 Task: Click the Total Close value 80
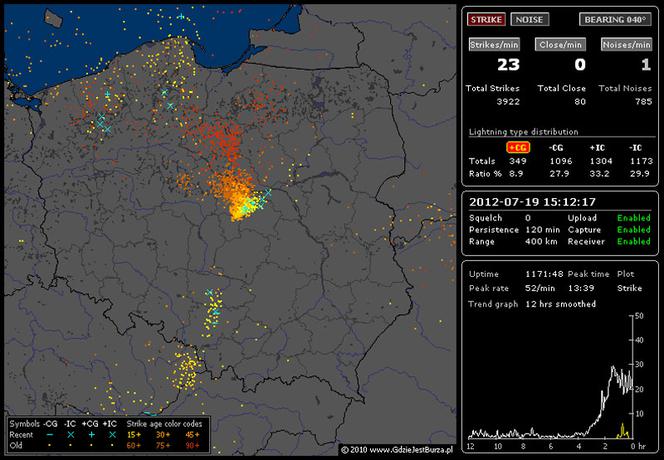point(580,102)
